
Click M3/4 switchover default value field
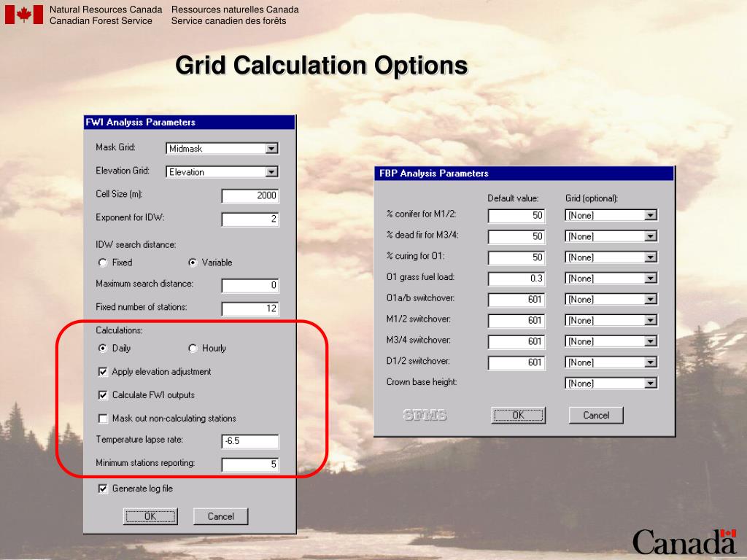516,341
